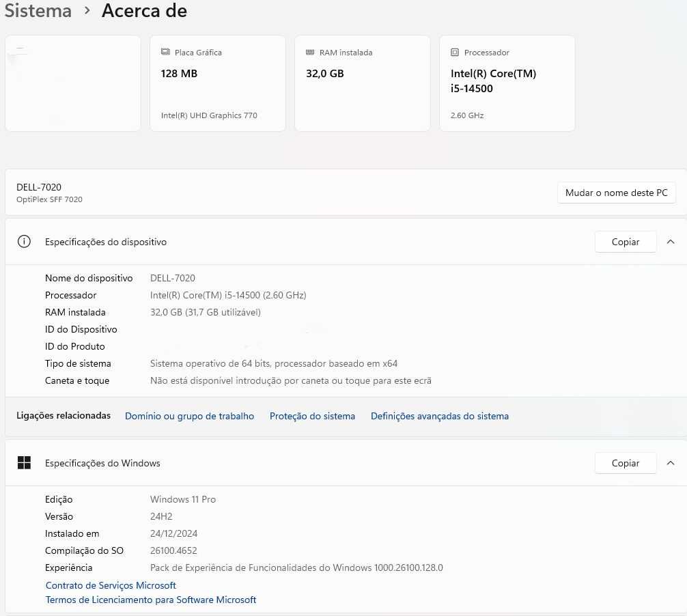Select the 2.60 GHz card text
Viewport: 687px width, 616px height.
pyautogui.click(x=467, y=115)
